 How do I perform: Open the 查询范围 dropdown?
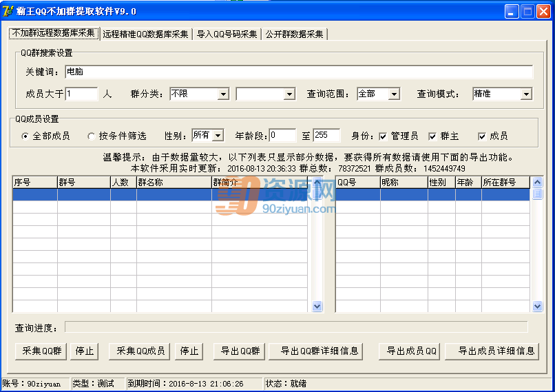point(378,94)
